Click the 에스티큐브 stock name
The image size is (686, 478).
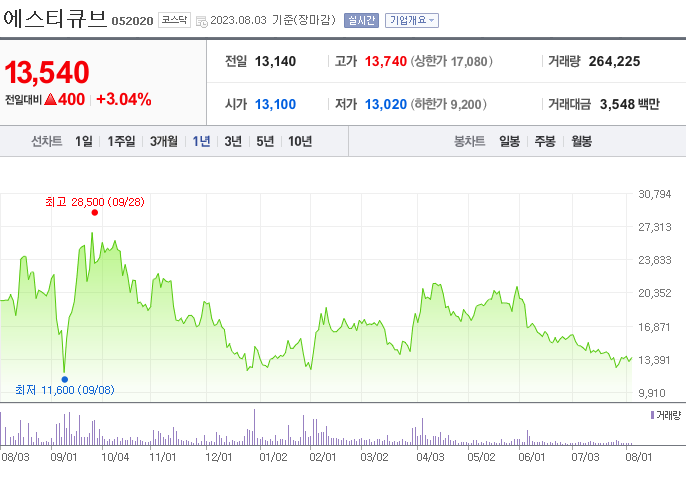tap(55, 19)
